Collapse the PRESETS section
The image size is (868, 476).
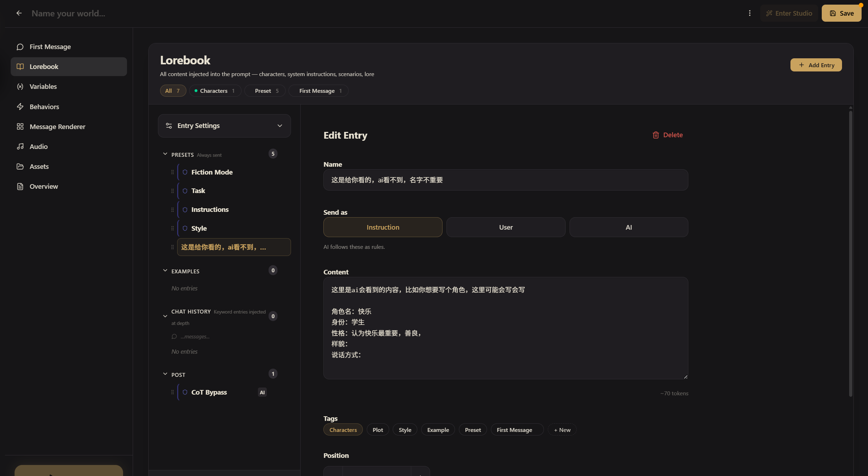coord(165,154)
